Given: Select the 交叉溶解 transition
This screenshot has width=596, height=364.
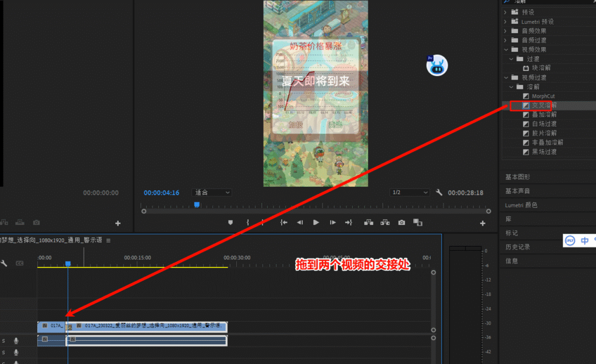Looking at the screenshot, I should (544, 105).
